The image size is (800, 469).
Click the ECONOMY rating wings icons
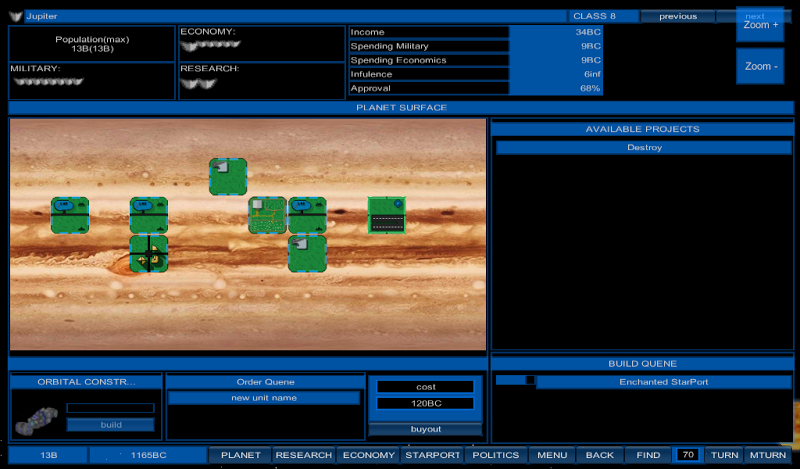click(x=211, y=45)
